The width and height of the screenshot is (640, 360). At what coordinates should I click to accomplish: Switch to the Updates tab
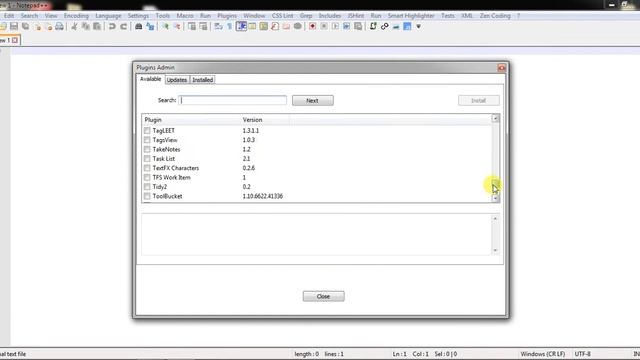177,80
